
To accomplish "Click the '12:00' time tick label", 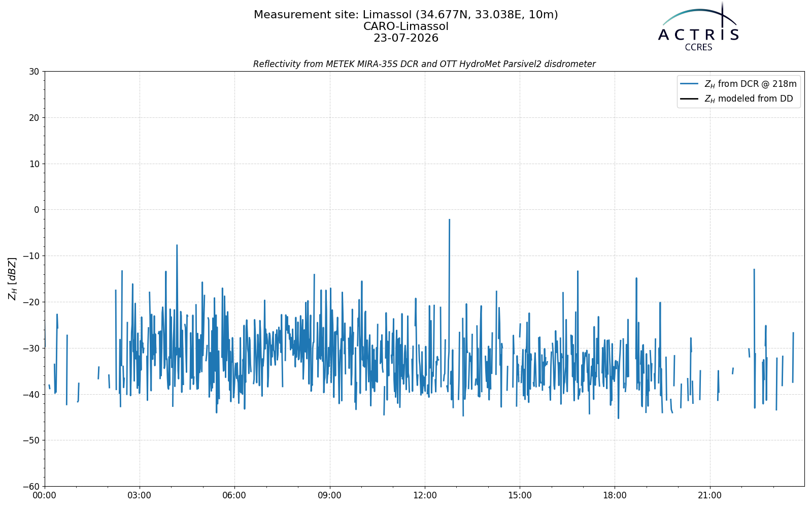I will coord(425,495).
